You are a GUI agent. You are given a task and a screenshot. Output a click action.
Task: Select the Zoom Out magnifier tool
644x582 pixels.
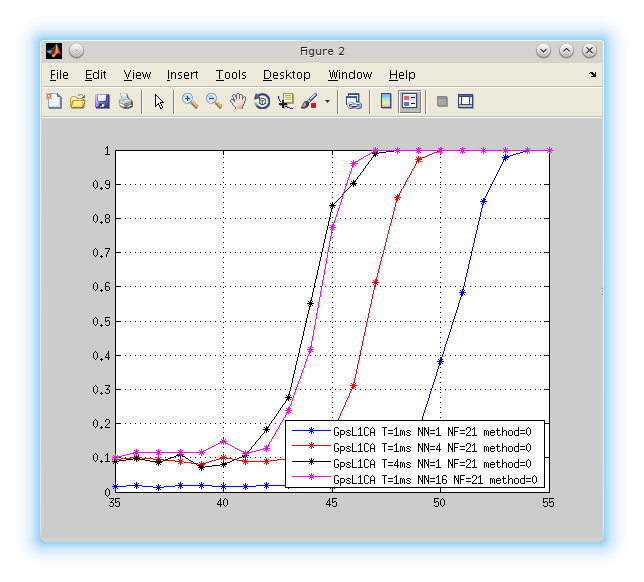(x=213, y=101)
